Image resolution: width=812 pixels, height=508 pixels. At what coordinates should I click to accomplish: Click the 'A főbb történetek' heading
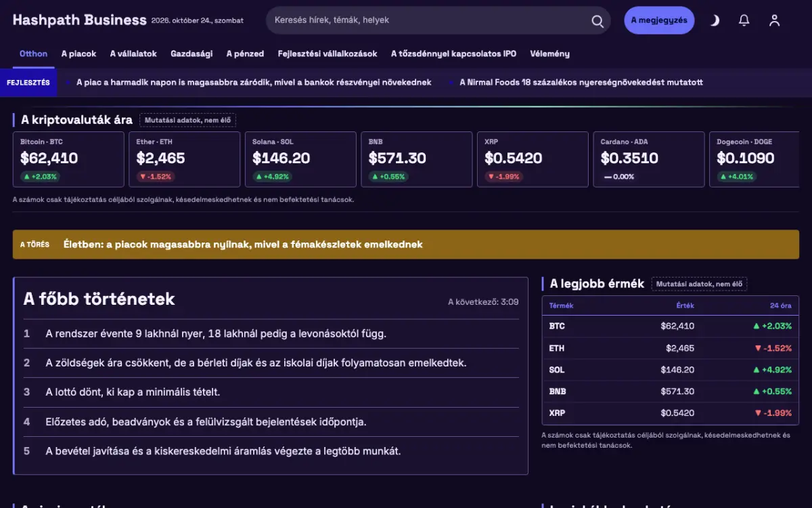(x=99, y=299)
